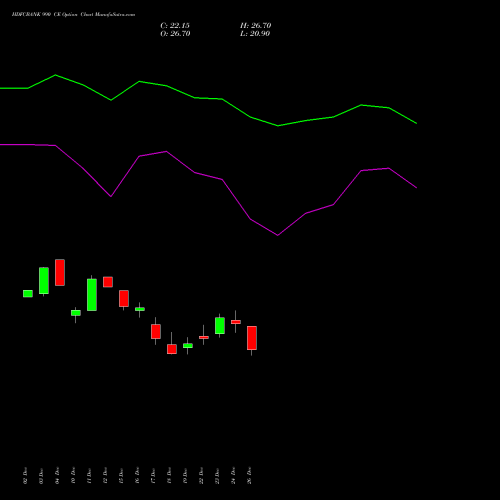Click the tall green candle for 11 Dec
500x500 pixels.
[92, 295]
